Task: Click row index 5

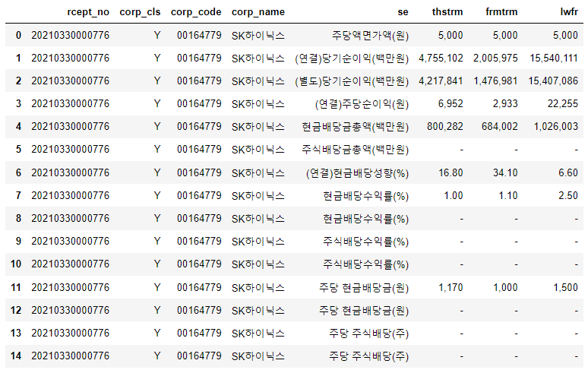Action: click(18, 150)
